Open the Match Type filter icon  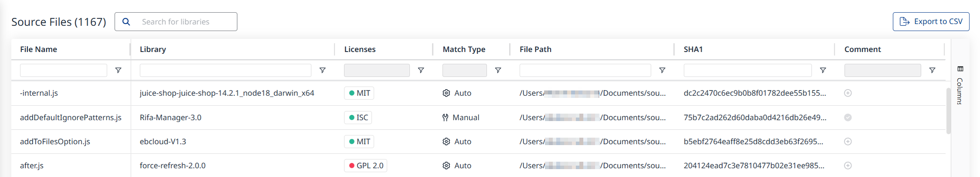click(498, 70)
